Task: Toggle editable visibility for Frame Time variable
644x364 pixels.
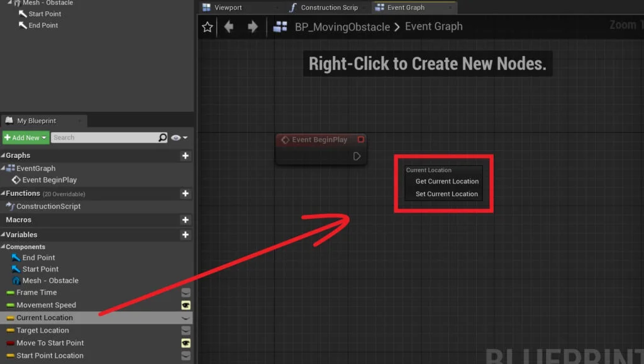Action: (186, 292)
